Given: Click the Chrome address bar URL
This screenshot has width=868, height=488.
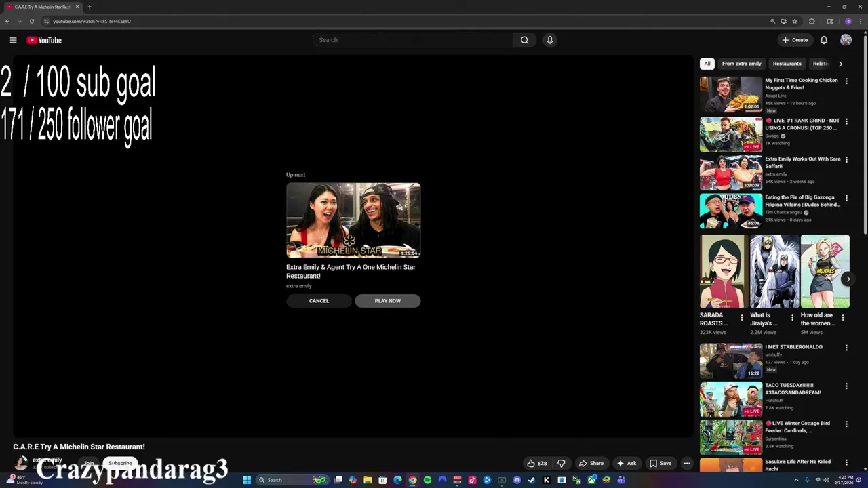Looking at the screenshot, I should point(92,21).
